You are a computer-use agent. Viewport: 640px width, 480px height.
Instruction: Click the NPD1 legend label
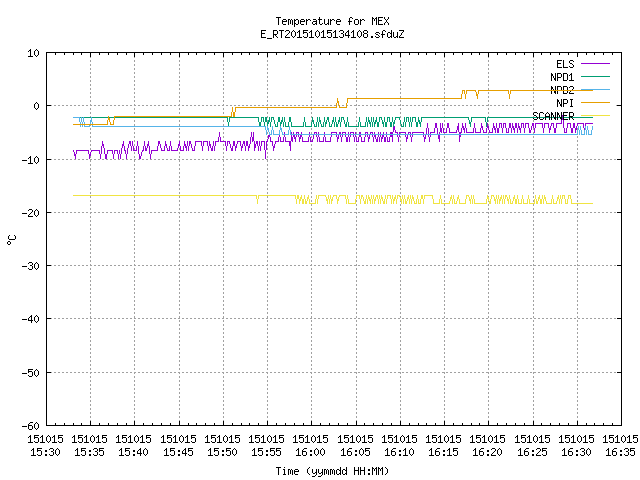point(562,77)
